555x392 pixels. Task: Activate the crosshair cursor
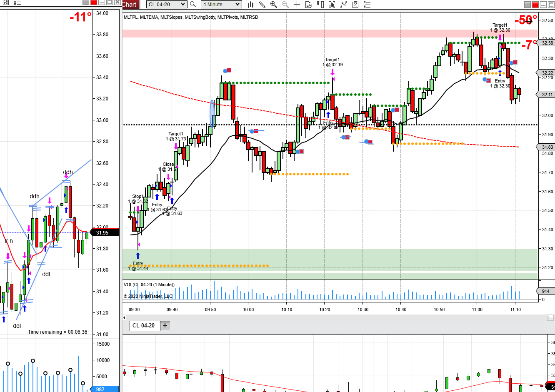[297, 5]
